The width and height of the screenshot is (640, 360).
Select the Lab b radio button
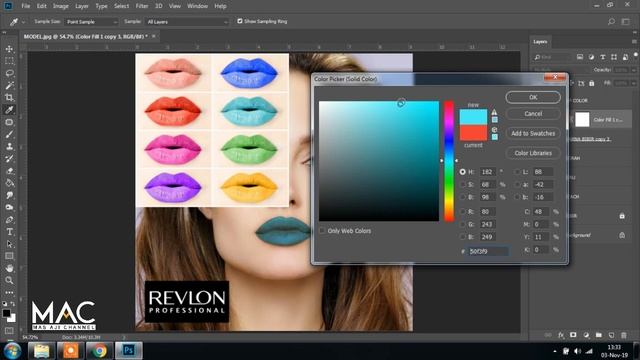pos(517,197)
